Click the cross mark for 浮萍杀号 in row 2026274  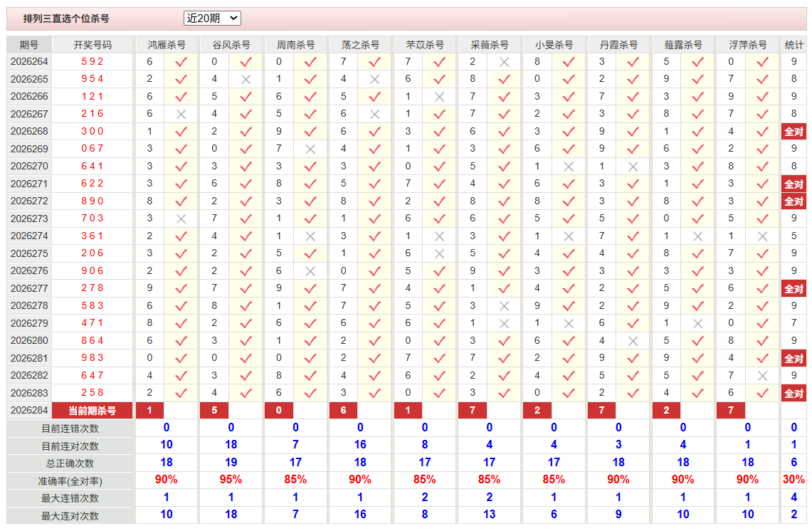[x=762, y=237]
